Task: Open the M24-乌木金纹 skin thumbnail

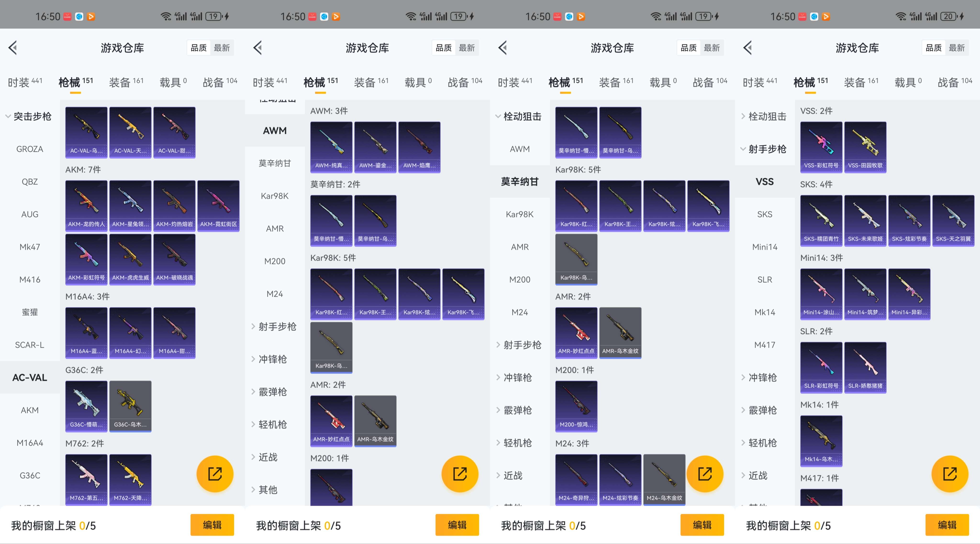Action: 664,479
